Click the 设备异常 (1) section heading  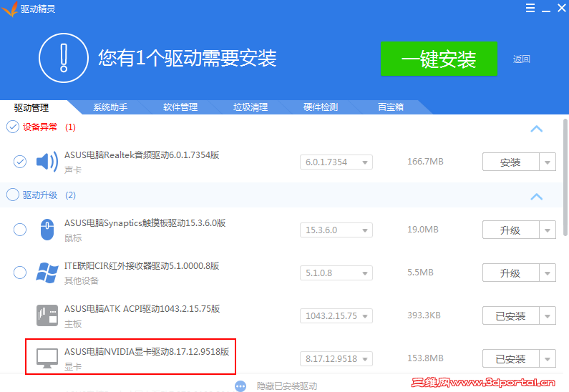[49, 127]
